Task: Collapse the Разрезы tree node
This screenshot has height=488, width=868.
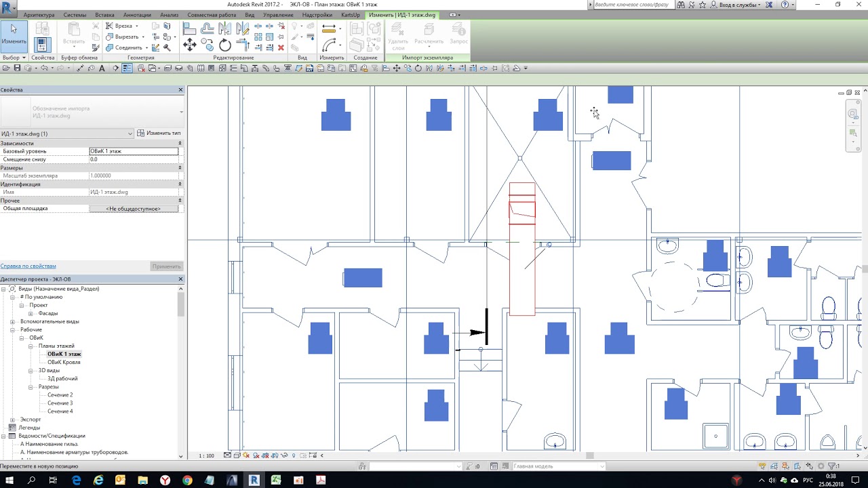Action: [x=31, y=386]
